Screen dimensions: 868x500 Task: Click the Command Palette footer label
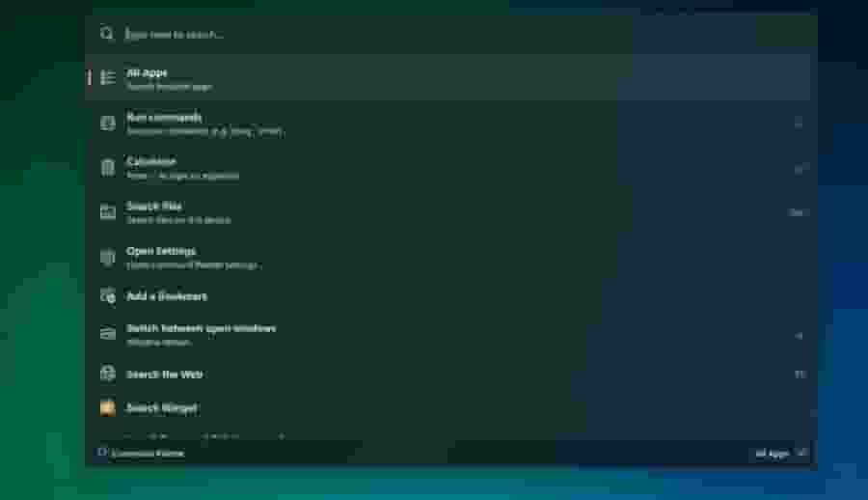(148, 454)
